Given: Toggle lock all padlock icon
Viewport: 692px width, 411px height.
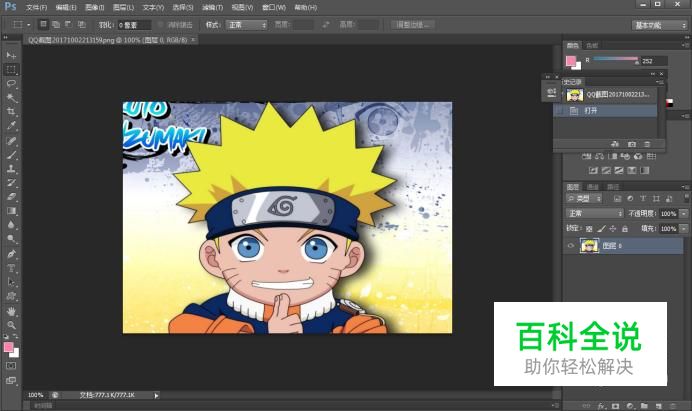Looking at the screenshot, I should (x=624, y=229).
